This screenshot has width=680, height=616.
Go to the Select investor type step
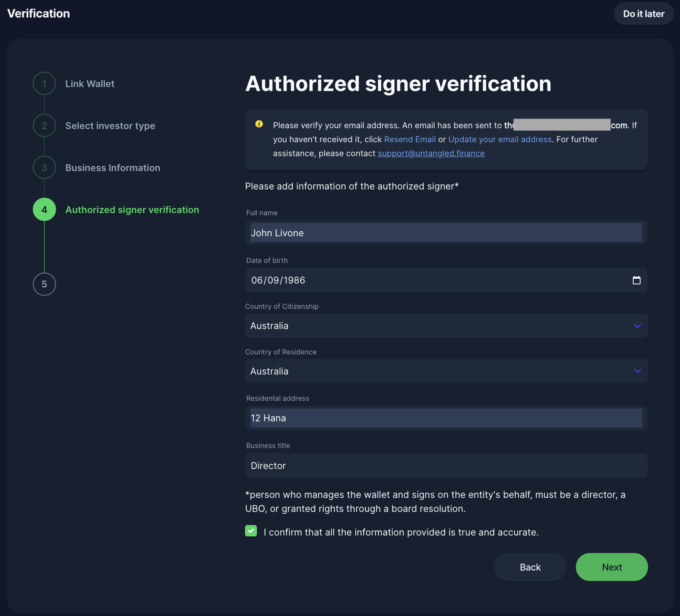pyautogui.click(x=110, y=126)
